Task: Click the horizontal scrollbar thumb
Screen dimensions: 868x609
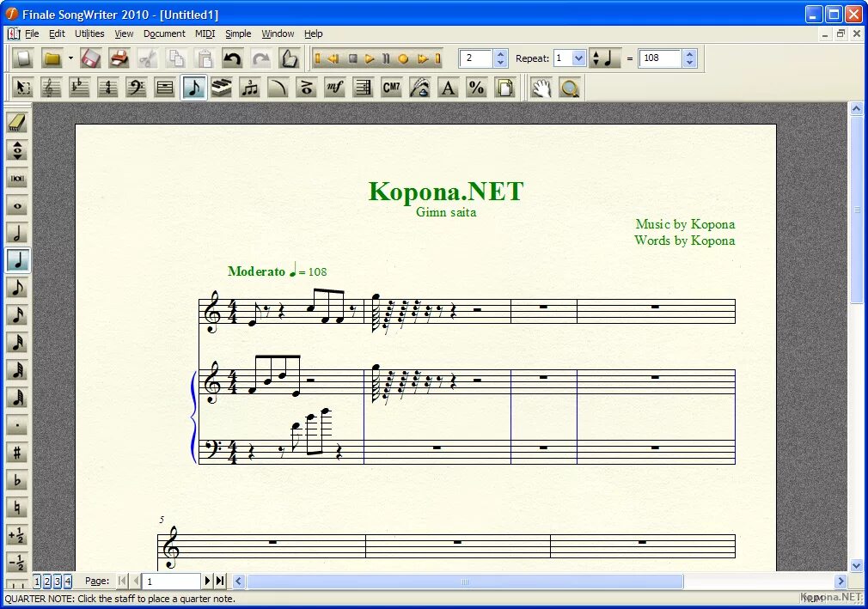Action: point(465,582)
